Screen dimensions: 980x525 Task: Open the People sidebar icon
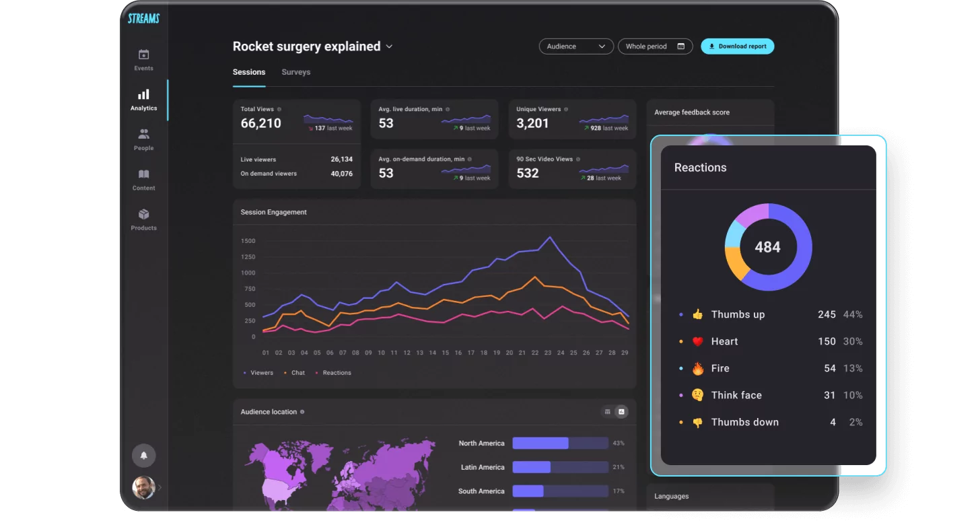(x=143, y=134)
